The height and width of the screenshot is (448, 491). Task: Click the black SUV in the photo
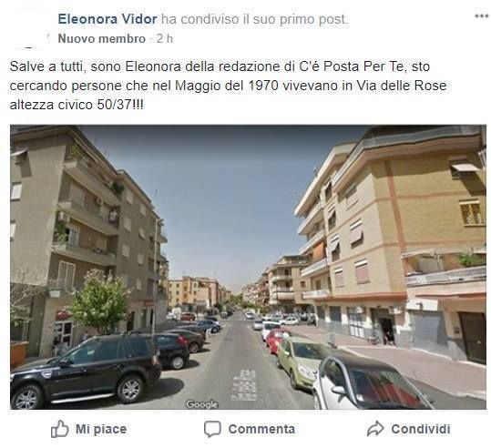pos(86,370)
